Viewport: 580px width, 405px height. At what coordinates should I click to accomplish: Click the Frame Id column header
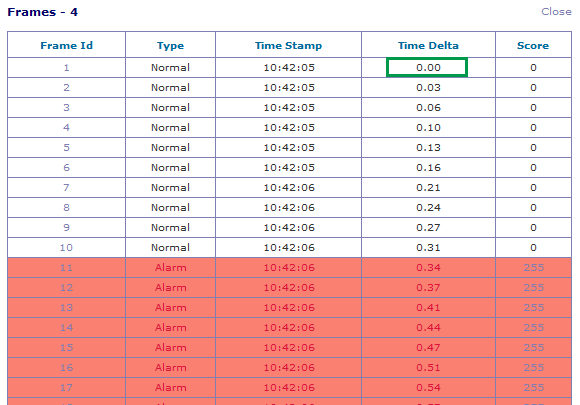coord(66,45)
